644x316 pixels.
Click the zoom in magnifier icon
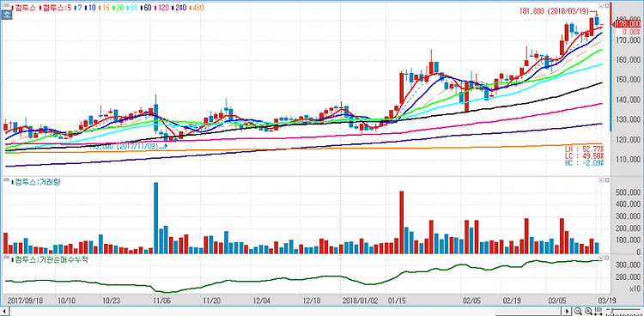tap(588, 311)
